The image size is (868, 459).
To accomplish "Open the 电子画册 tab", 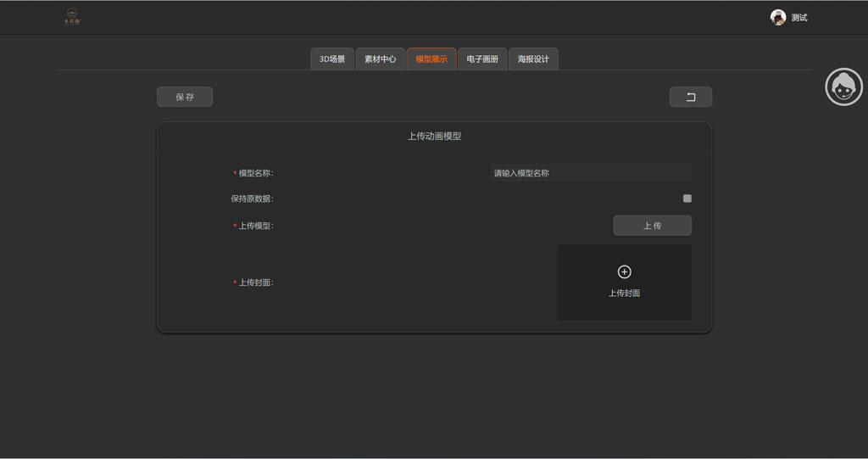I will pos(482,59).
